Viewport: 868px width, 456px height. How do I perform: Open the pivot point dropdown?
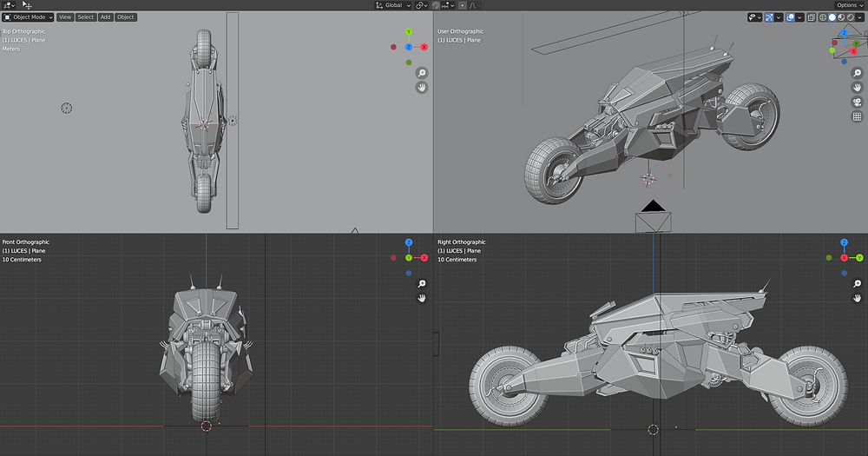pos(421,5)
